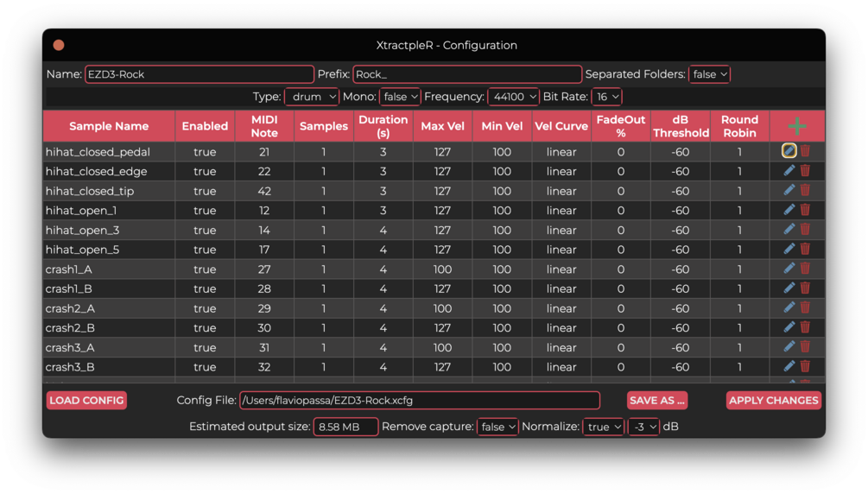Delete the hihat_open_3 sample
The image size is (868, 494).
806,229
